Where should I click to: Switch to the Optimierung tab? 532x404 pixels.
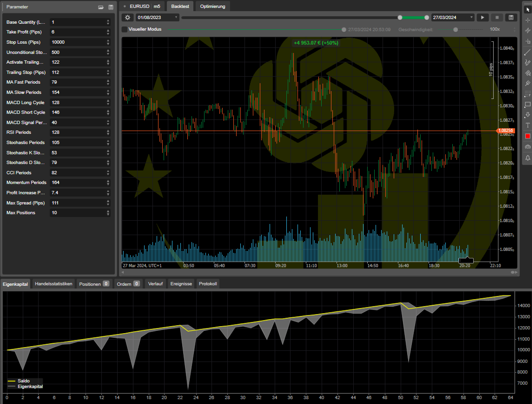(x=212, y=7)
